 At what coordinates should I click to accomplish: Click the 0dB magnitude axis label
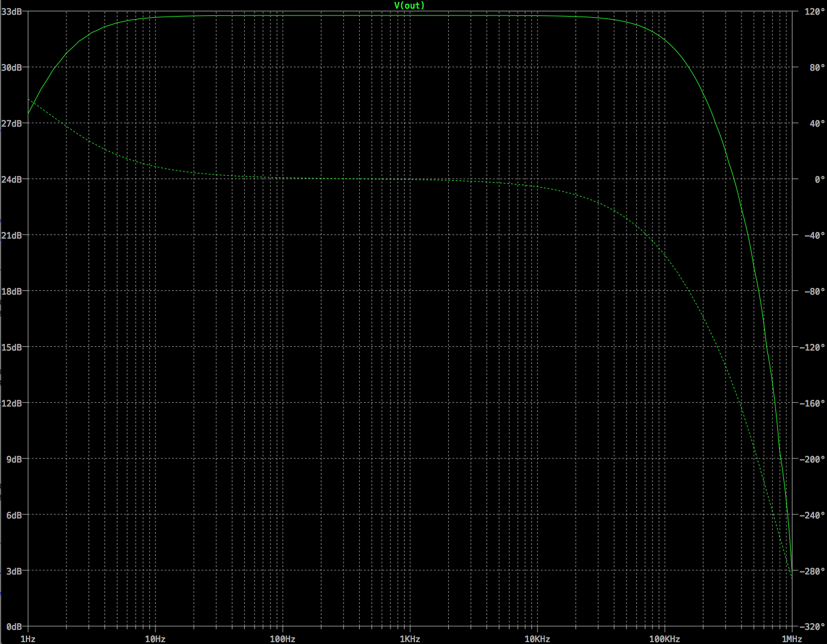click(14, 627)
